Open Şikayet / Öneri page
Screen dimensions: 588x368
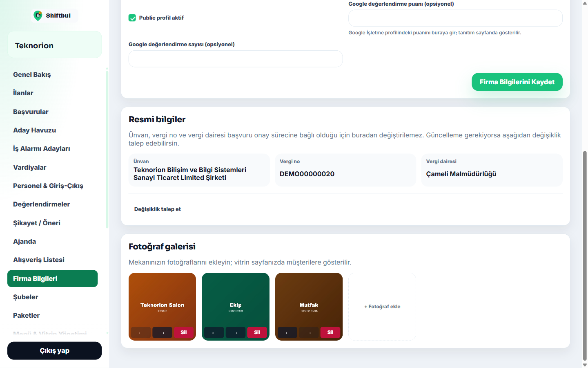click(x=52, y=223)
